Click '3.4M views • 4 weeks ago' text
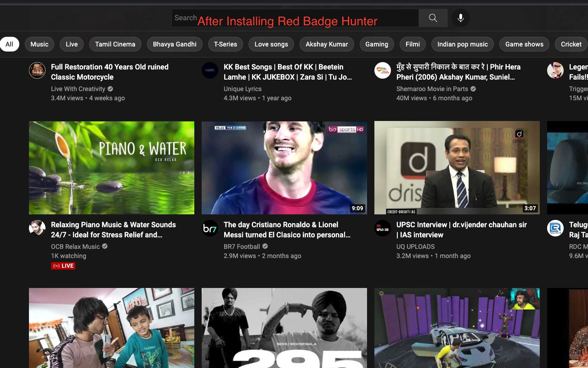The image size is (588, 368). click(88, 98)
